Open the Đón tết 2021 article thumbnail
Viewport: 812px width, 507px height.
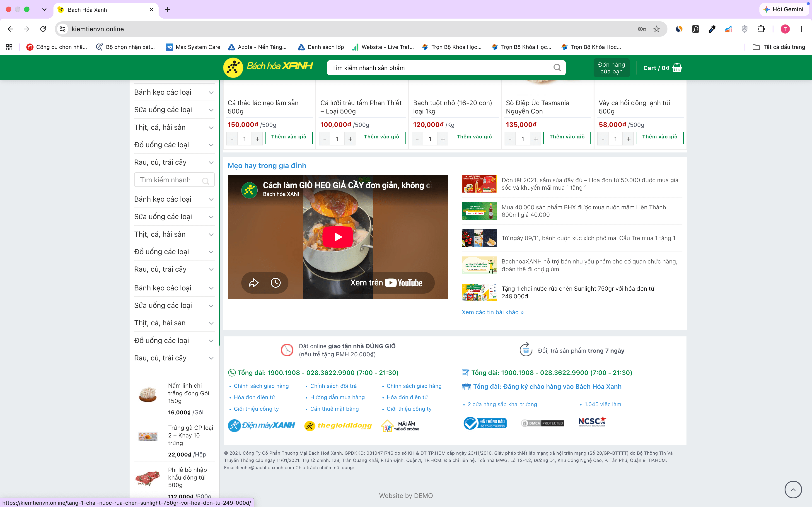click(x=479, y=184)
